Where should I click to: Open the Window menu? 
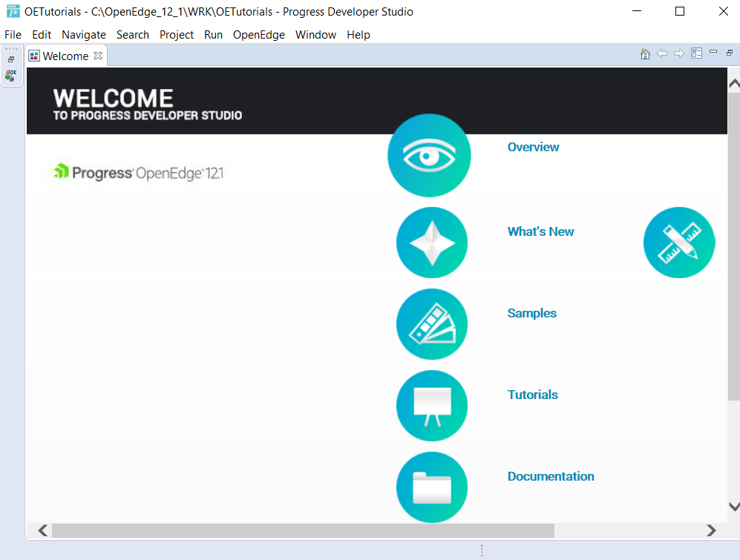[x=315, y=35]
